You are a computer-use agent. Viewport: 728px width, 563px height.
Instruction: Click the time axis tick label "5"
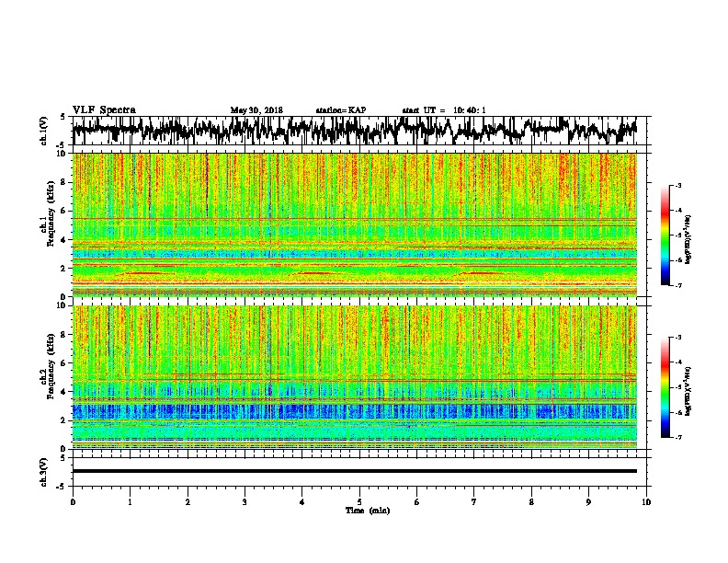359,502
